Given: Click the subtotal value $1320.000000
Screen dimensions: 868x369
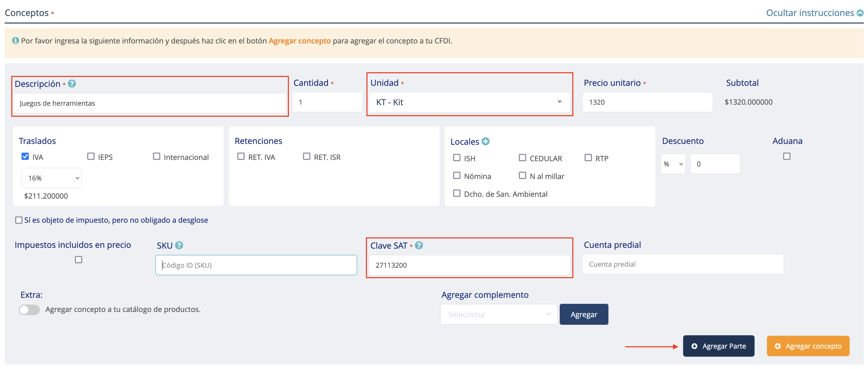Looking at the screenshot, I should (x=749, y=102).
